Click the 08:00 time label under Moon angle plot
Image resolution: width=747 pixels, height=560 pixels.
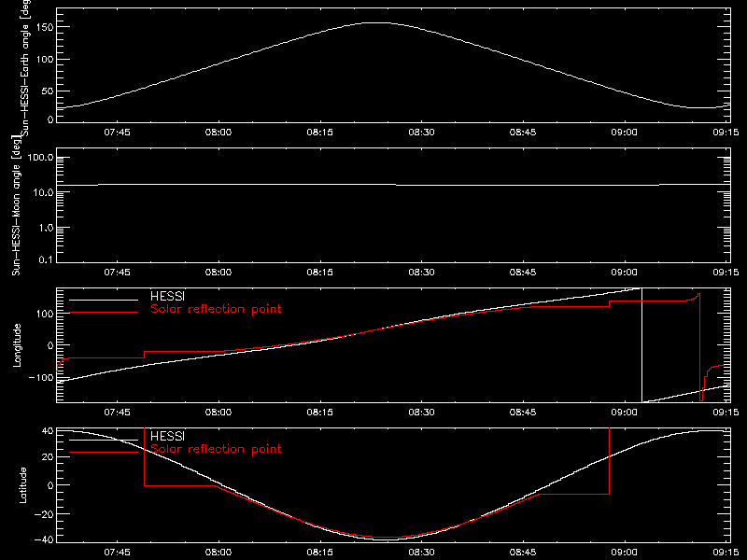pos(218,272)
